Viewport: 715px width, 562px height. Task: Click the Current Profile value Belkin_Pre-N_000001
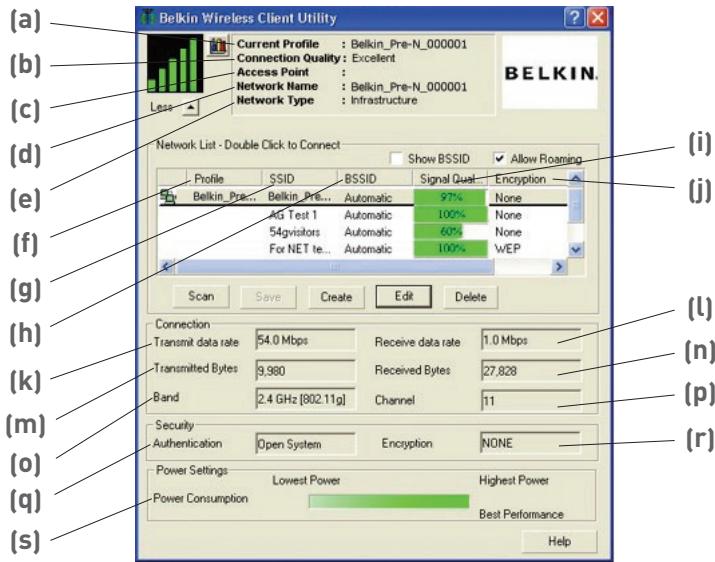[x=409, y=44]
